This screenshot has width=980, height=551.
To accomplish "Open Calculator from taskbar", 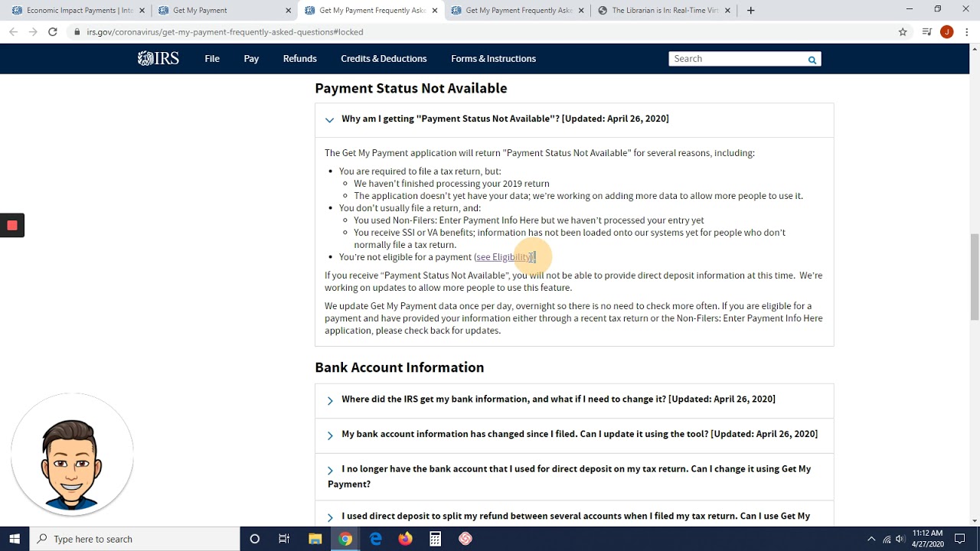I will click(x=435, y=539).
